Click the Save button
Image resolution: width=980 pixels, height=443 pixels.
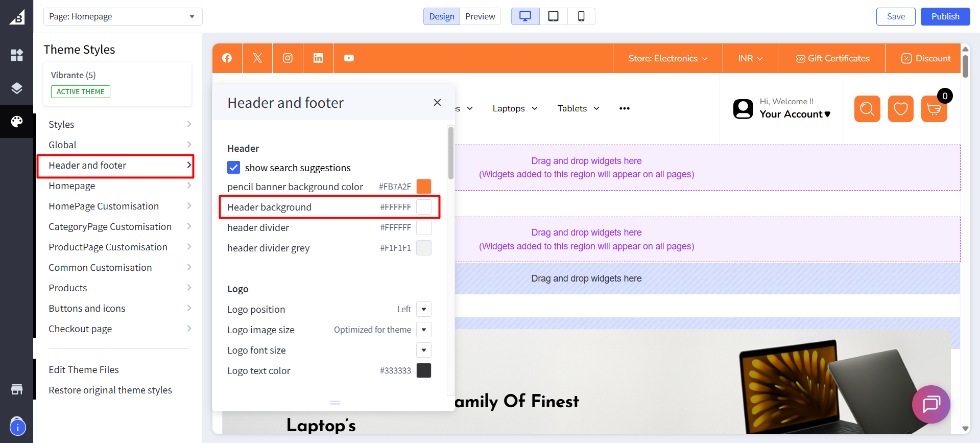[x=896, y=16]
